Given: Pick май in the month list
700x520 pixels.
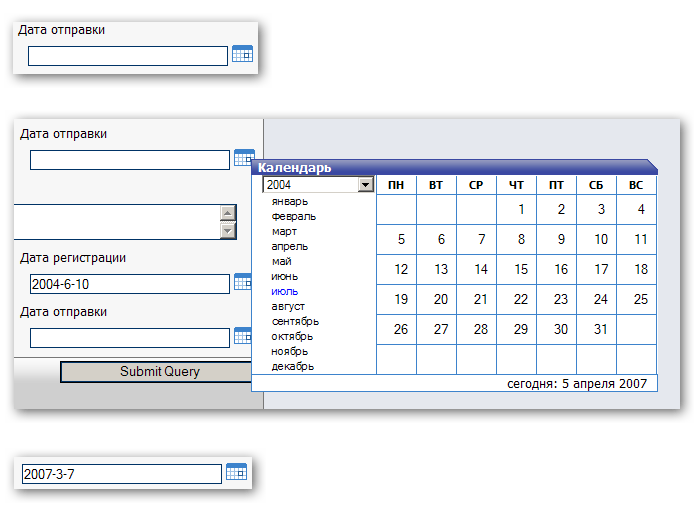Looking at the screenshot, I should pyautogui.click(x=282, y=261).
